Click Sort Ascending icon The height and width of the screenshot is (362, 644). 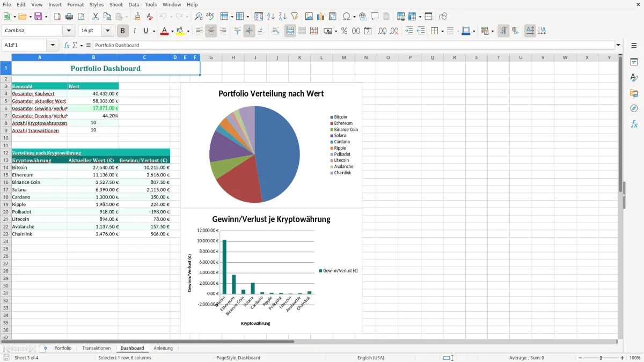pos(271,17)
